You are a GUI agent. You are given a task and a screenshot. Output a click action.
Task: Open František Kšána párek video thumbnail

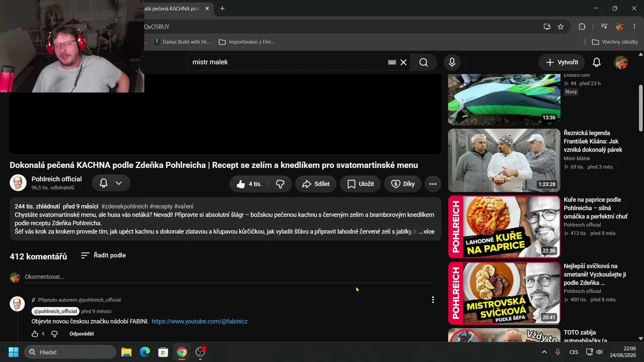click(504, 160)
